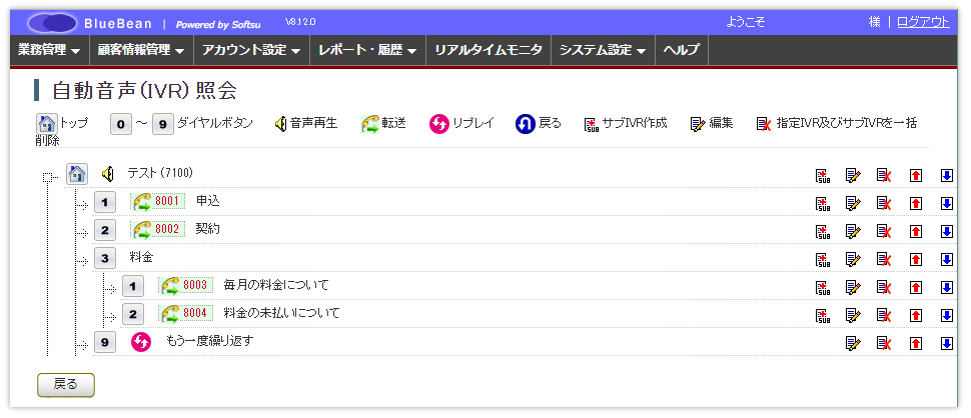The image size is (971, 418).
Task: Open the レポート・履歴 dropdown menu
Action: (x=365, y=50)
